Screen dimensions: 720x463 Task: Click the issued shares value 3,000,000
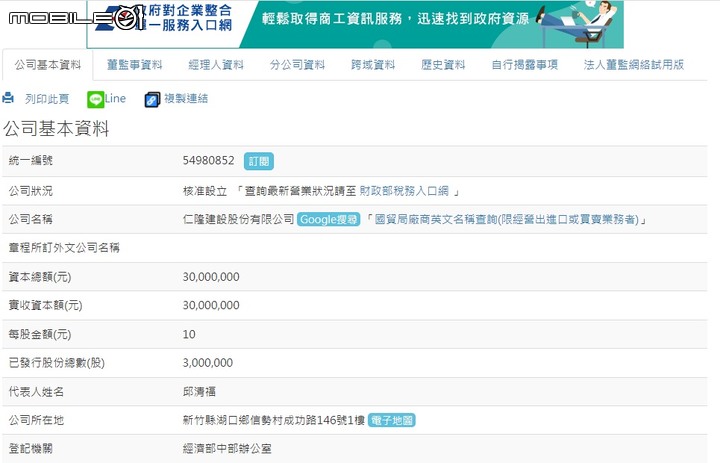208,362
